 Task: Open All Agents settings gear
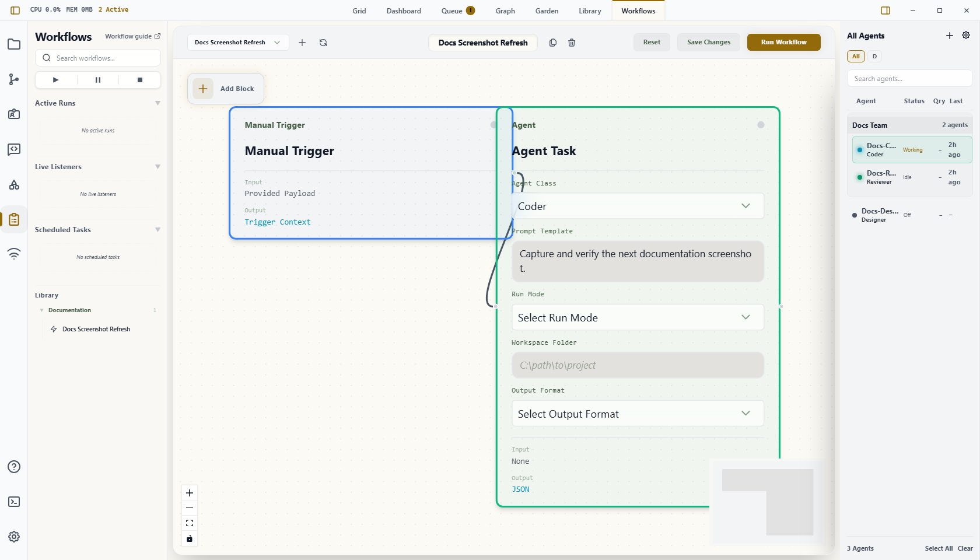click(966, 36)
